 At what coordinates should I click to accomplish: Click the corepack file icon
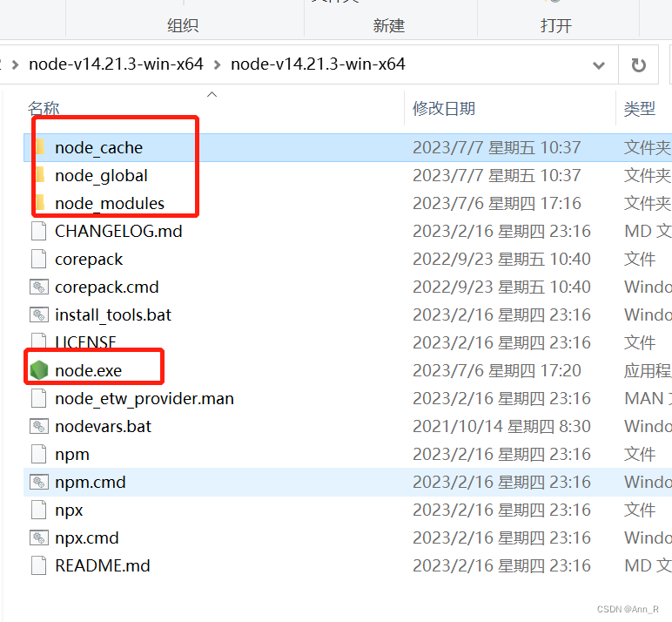(x=38, y=259)
